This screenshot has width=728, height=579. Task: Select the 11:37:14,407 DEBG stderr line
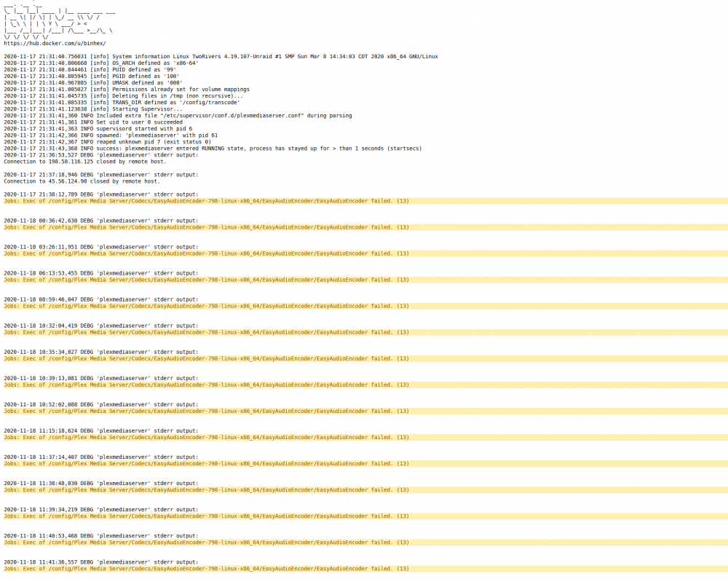point(100,457)
